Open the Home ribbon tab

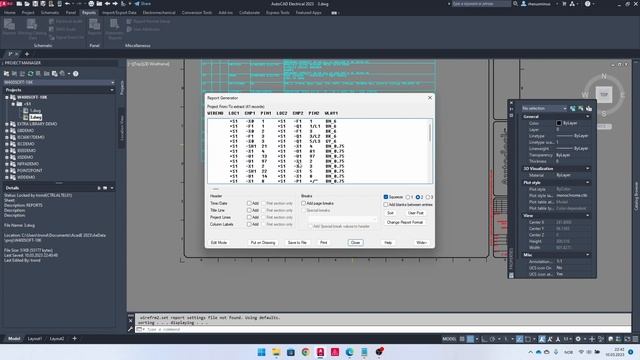click(x=9, y=13)
